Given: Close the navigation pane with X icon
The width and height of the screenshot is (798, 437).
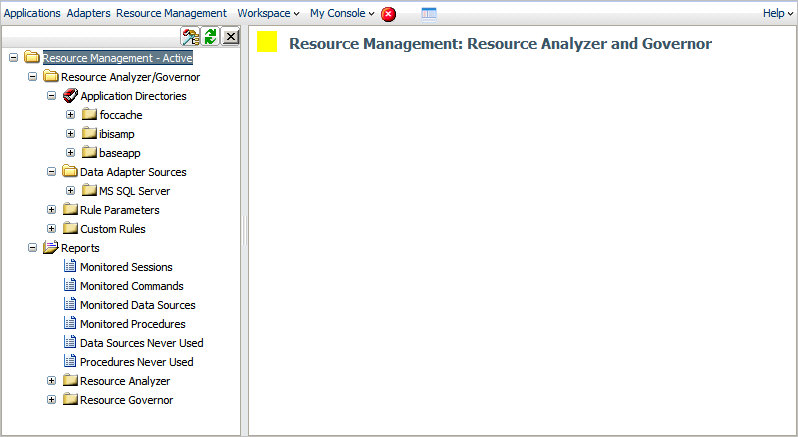Looking at the screenshot, I should pos(230,37).
